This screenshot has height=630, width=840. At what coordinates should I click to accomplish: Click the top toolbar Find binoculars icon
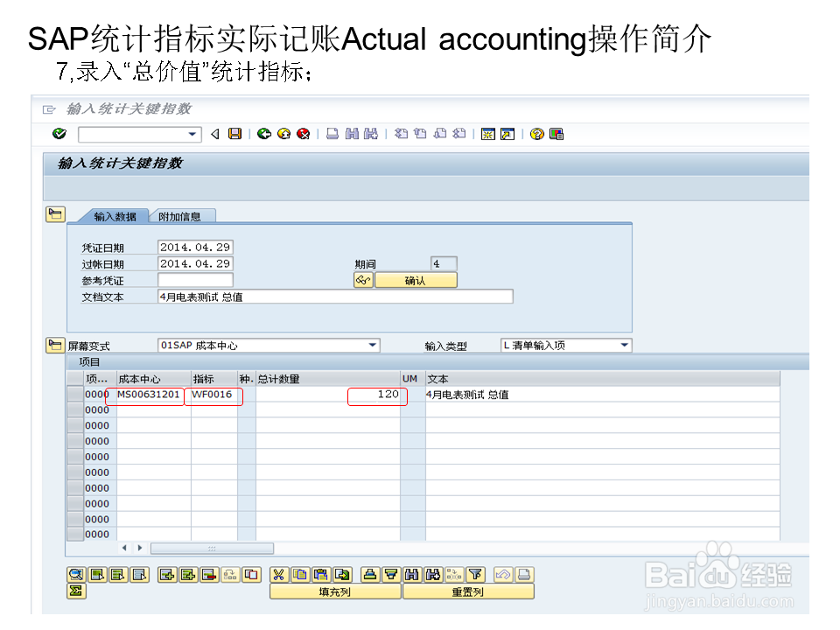point(352,133)
